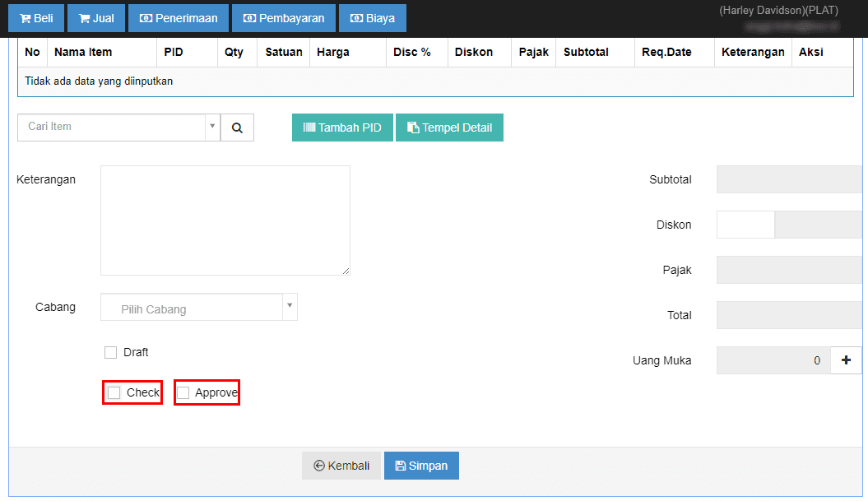Open the Beli purchase menu
Viewport: 868px width, 501px height.
[x=36, y=18]
